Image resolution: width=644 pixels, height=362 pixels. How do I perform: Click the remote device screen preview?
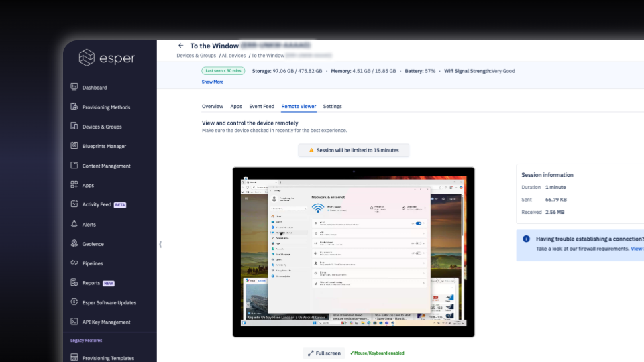pyautogui.click(x=354, y=252)
